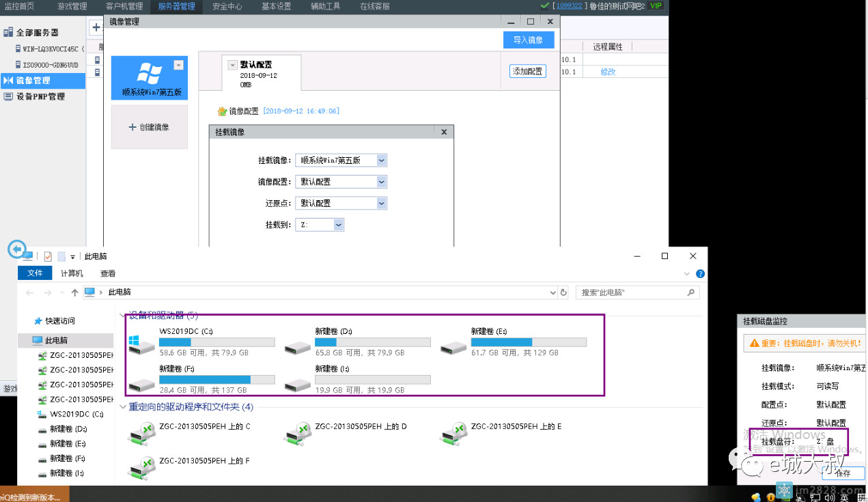Switch to the 安全中心 menu tab
This screenshot has height=502, width=868.
227,7
